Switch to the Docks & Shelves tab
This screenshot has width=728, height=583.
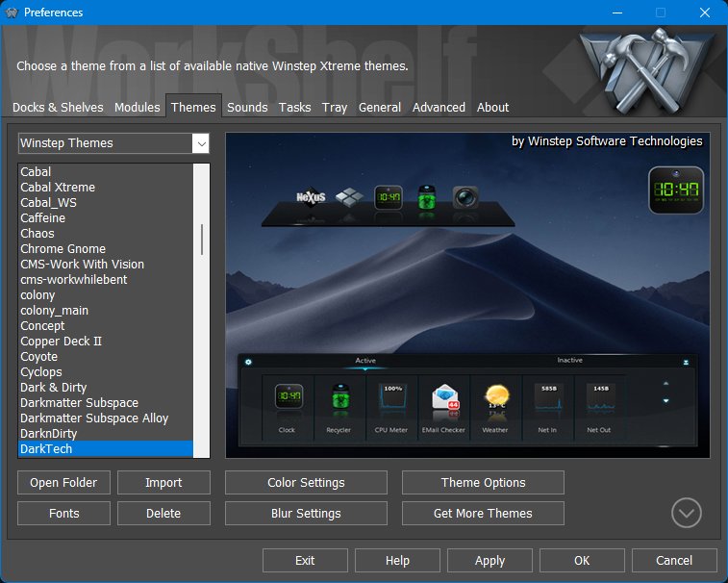58,108
